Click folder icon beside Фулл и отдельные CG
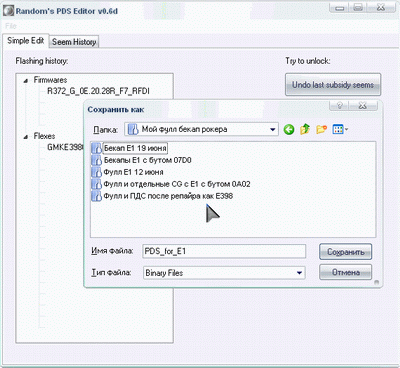The height and width of the screenshot is (368, 400). [96, 184]
